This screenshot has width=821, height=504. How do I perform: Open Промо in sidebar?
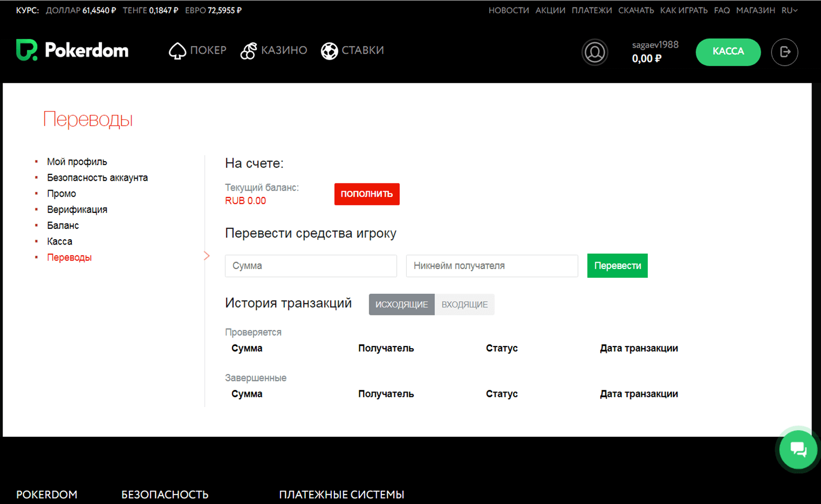pyautogui.click(x=61, y=193)
